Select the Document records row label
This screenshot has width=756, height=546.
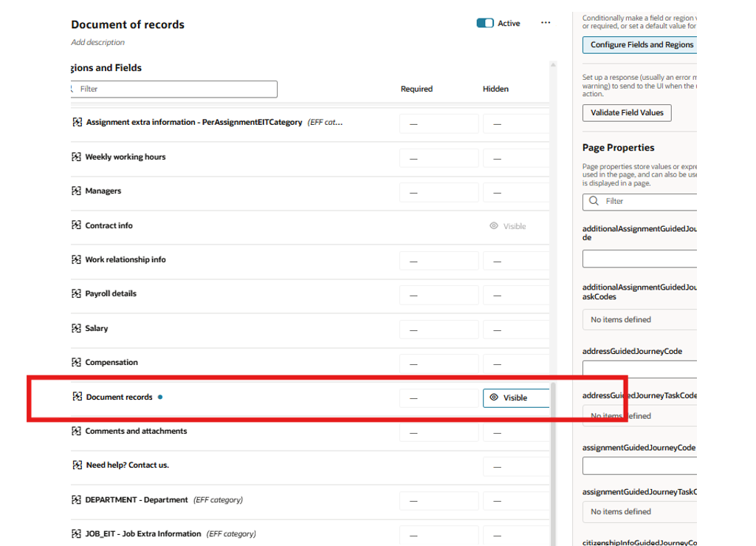click(x=119, y=397)
